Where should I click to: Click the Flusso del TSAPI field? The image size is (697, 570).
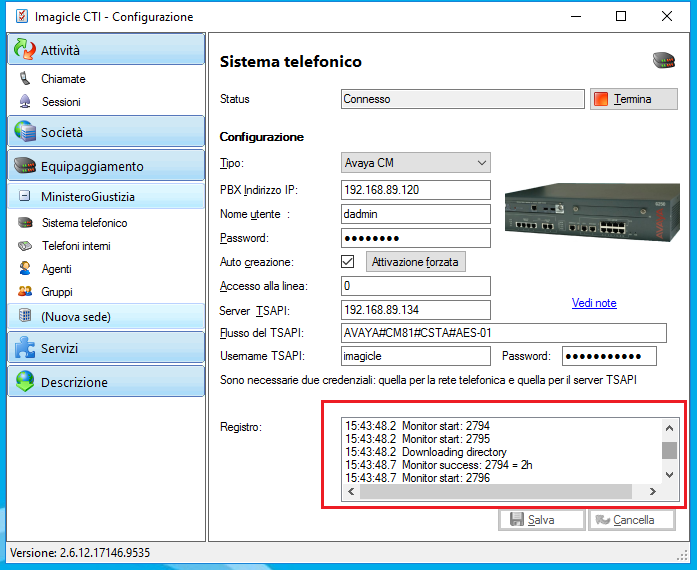(x=503, y=333)
